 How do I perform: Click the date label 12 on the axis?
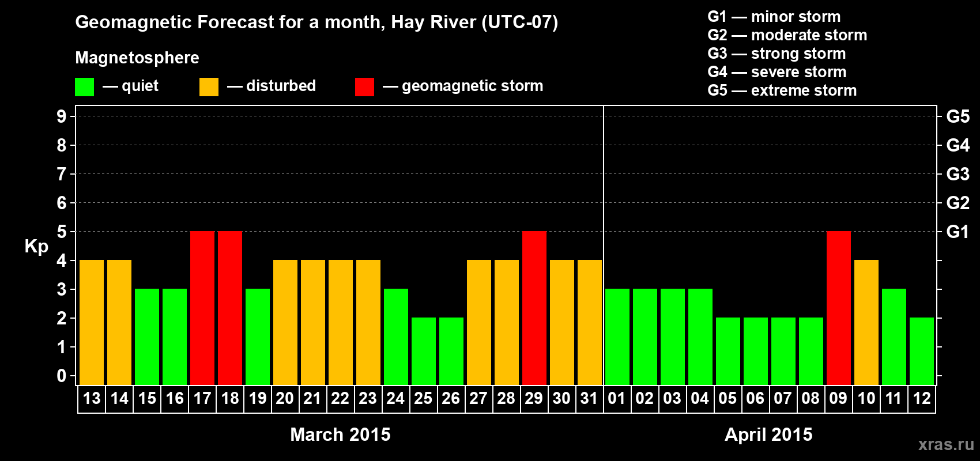coord(922,398)
